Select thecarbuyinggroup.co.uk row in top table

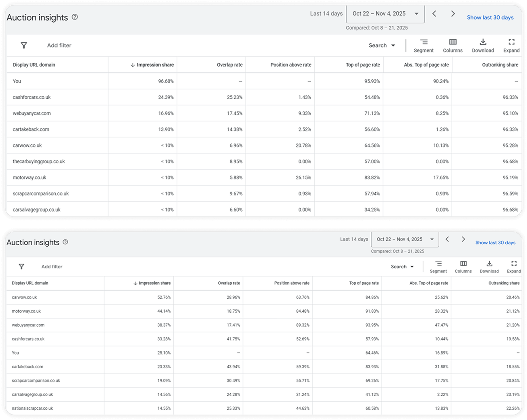(264, 162)
